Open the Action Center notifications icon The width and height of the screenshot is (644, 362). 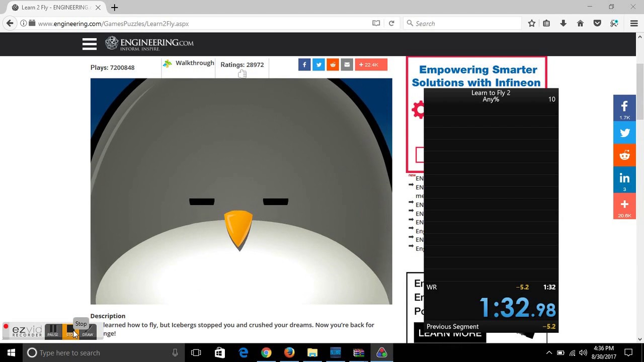coord(628,353)
